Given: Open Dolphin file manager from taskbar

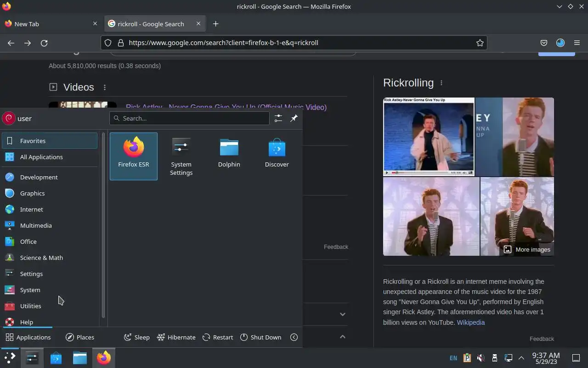Looking at the screenshot, I should (x=80, y=358).
